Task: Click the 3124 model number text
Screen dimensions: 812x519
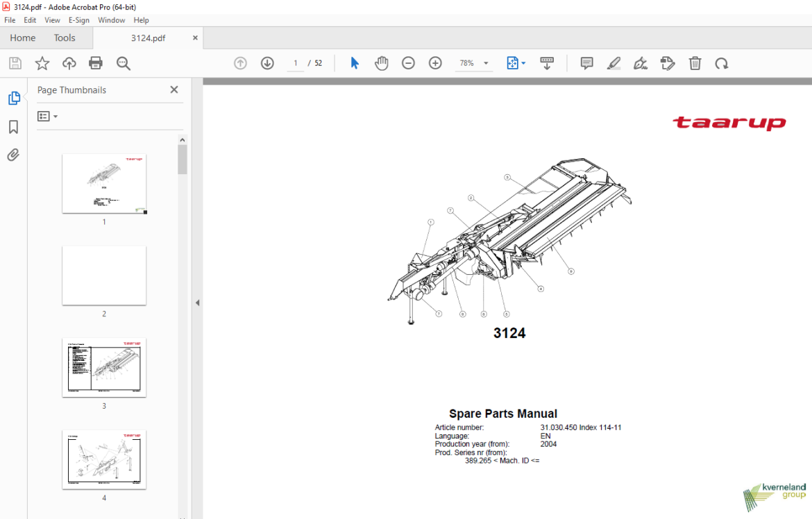Action: pyautogui.click(x=509, y=333)
